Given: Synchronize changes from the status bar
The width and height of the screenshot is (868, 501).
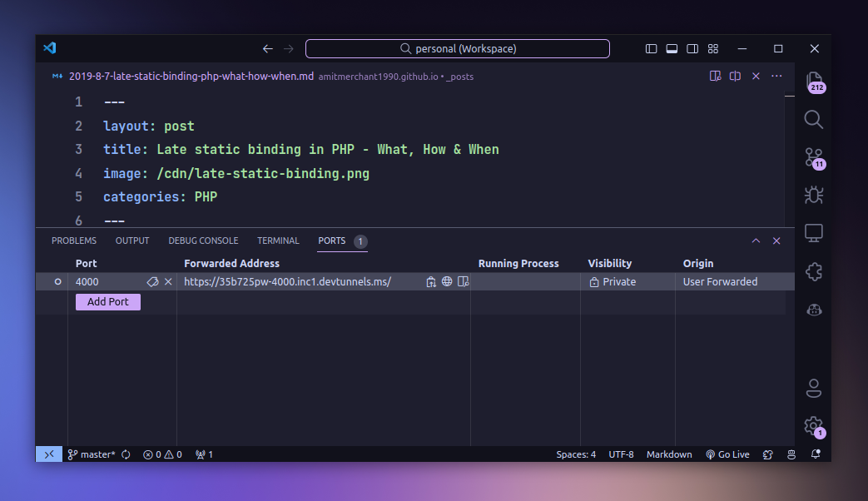Looking at the screenshot, I should click(x=126, y=454).
